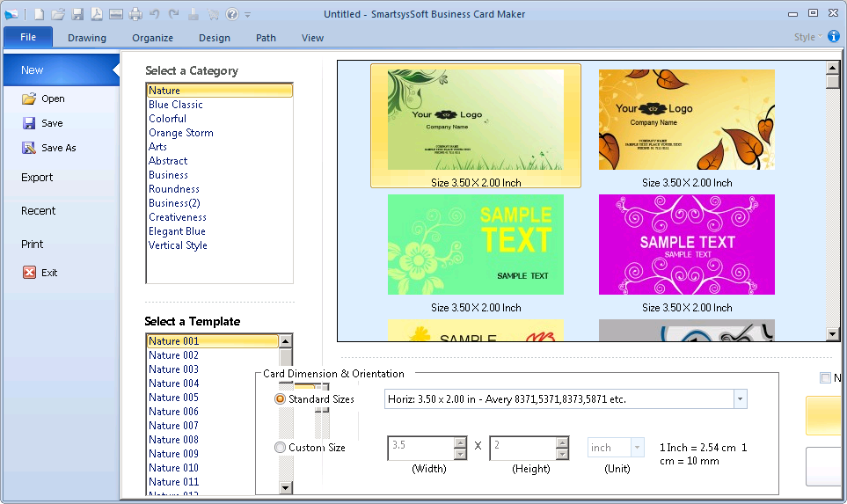Image resolution: width=847 pixels, height=504 pixels.
Task: Click the Open folder icon in quick toolbar
Action: [x=58, y=14]
